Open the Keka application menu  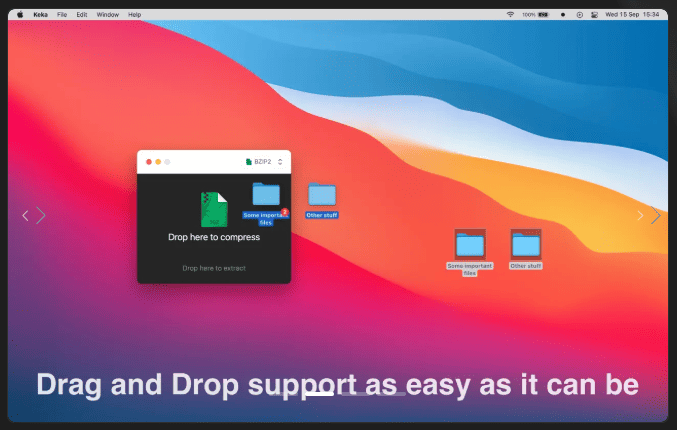41,15
